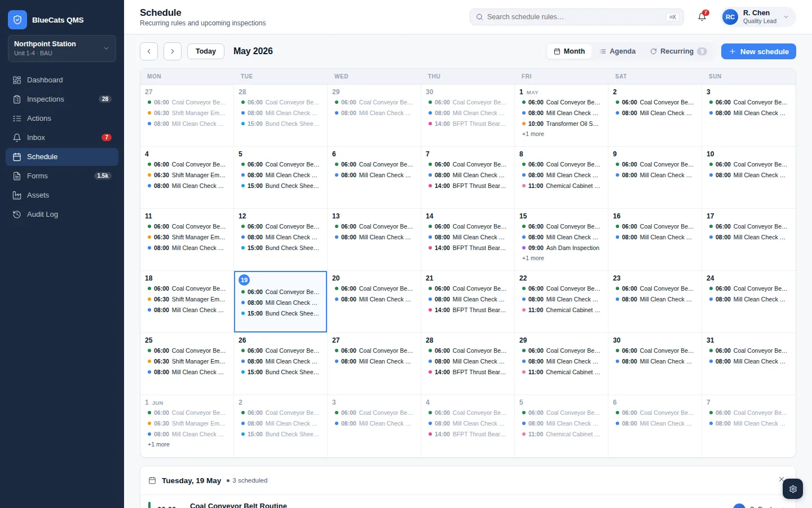Click the calendar icon beside Tuesday, 19 May
812x508 pixels.
152,480
